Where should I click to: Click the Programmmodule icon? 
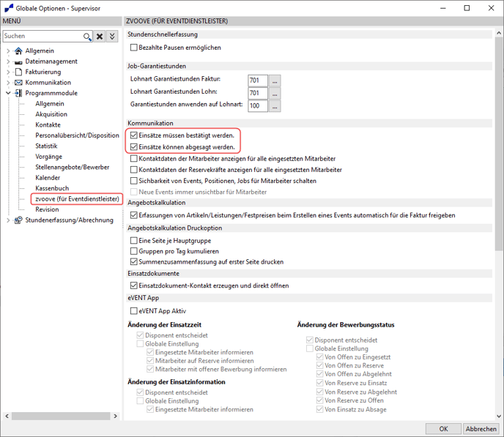[18, 93]
